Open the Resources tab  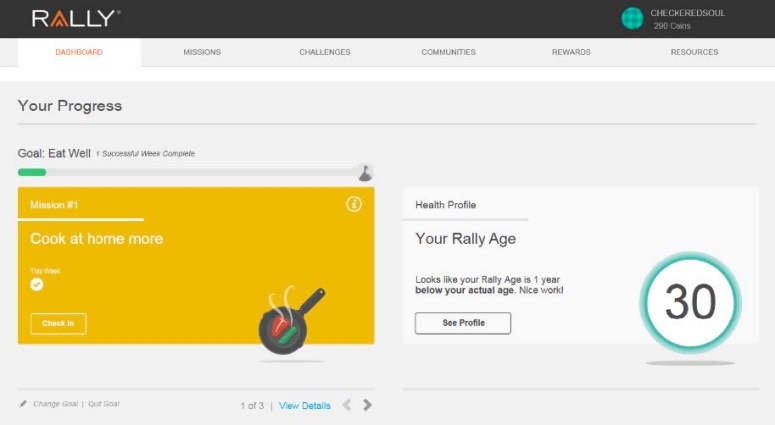pyautogui.click(x=694, y=52)
